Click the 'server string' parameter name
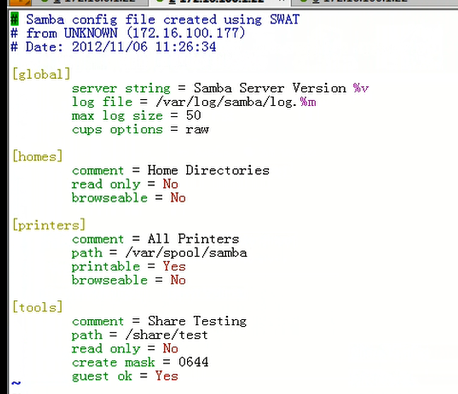 [x=121, y=88]
